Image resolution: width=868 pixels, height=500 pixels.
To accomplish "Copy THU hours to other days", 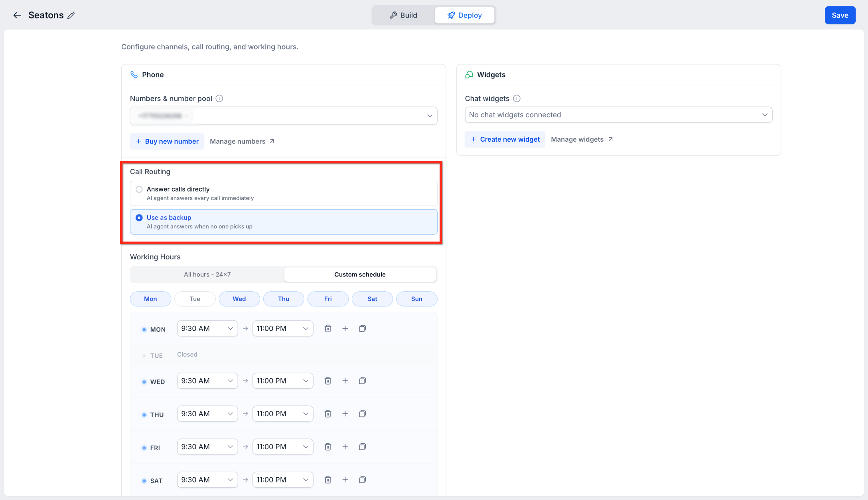I will click(x=362, y=414).
